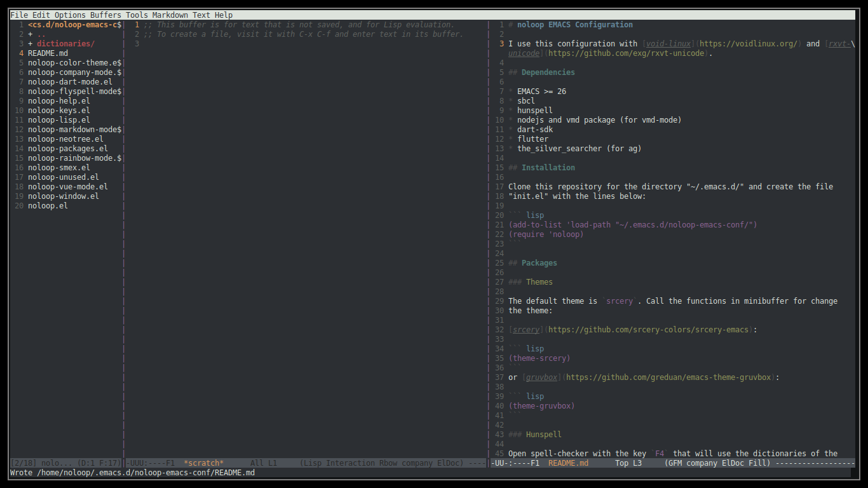The height and width of the screenshot is (488, 868).
Task: Open noloop-company-mode file in tree
Action: point(75,72)
